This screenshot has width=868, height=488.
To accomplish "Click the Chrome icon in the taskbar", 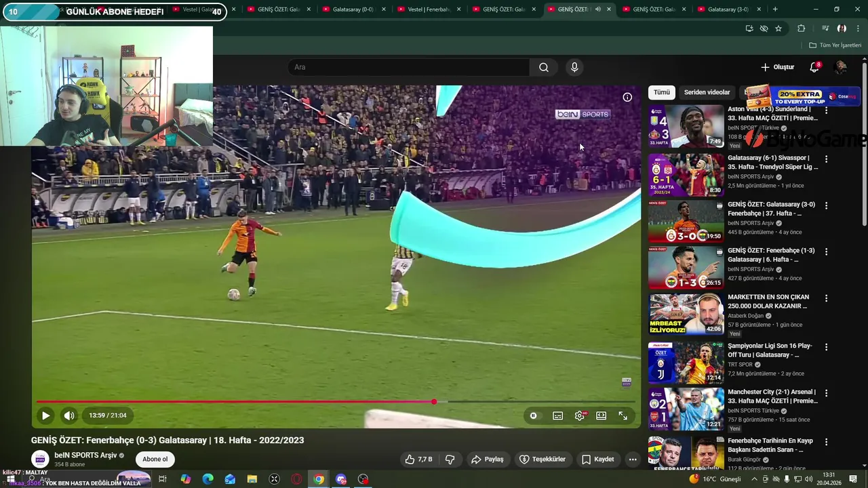I will pos(319,479).
